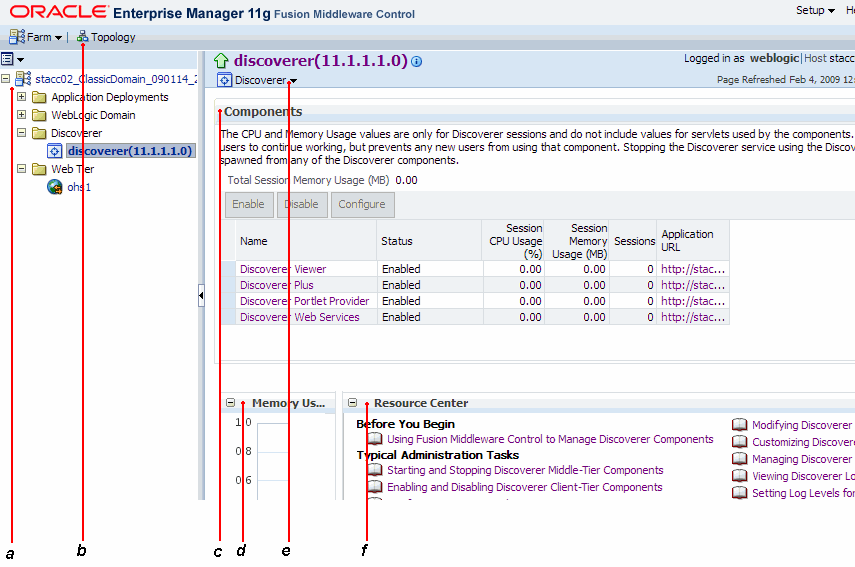The width and height of the screenshot is (855, 567).
Task: Expand the WebLogic Domain folder
Action: (21, 114)
